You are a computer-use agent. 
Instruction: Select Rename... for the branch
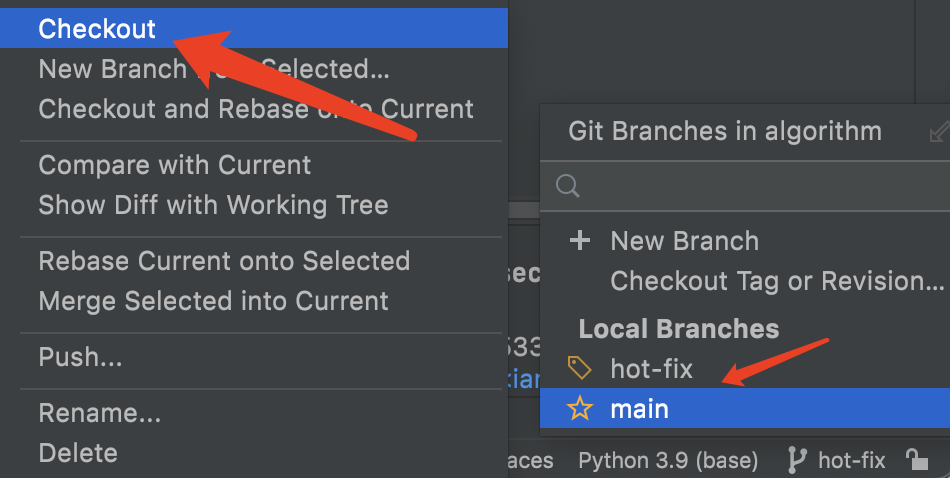(99, 412)
